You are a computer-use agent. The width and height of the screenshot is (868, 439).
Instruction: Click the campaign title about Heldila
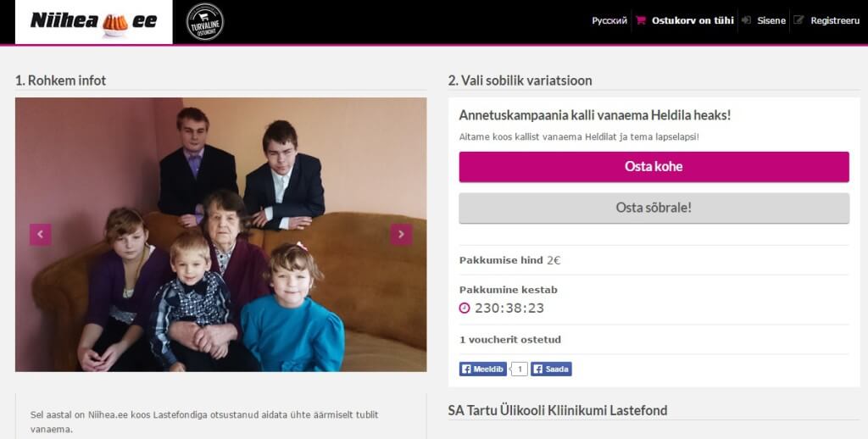tap(595, 115)
